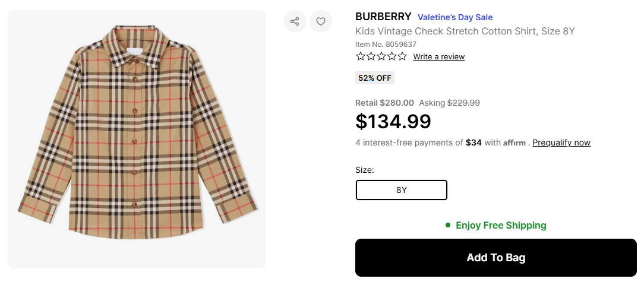The width and height of the screenshot is (644, 285).
Task: Select size 8Y option
Action: [401, 190]
